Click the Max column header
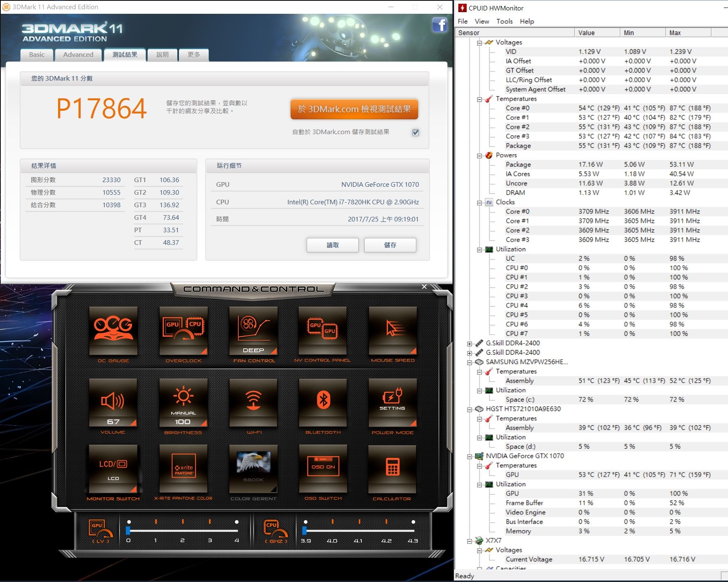 coord(688,33)
